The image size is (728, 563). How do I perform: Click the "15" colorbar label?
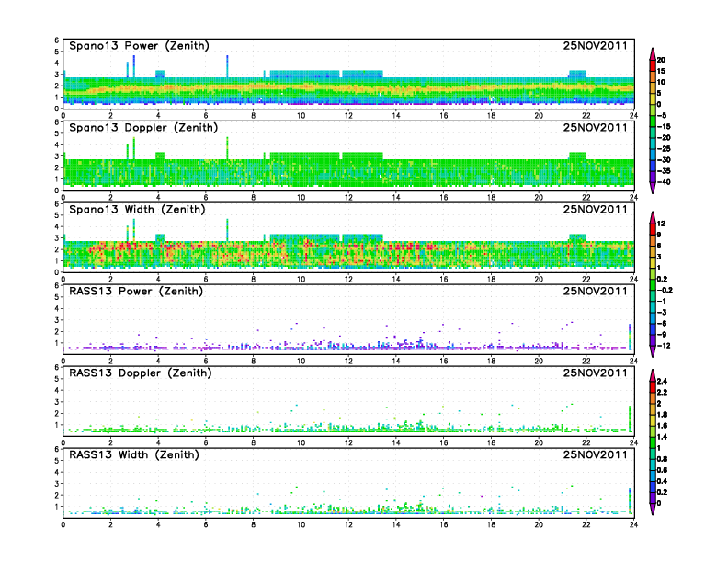click(x=661, y=71)
